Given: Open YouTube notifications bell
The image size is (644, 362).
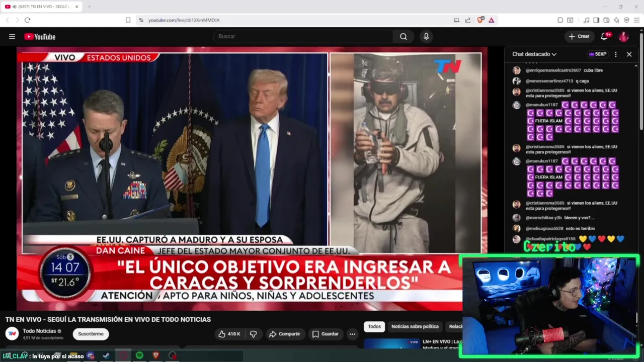Looking at the screenshot, I should [605, 36].
